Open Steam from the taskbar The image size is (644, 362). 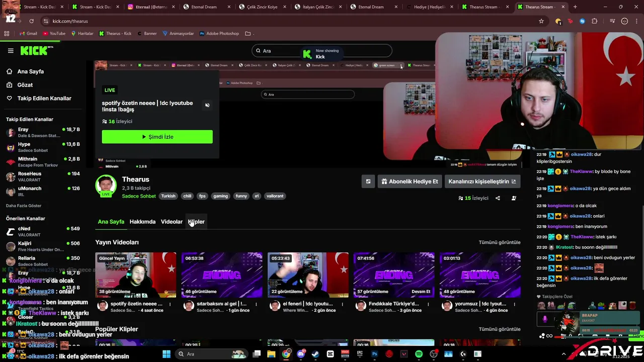tap(315, 354)
